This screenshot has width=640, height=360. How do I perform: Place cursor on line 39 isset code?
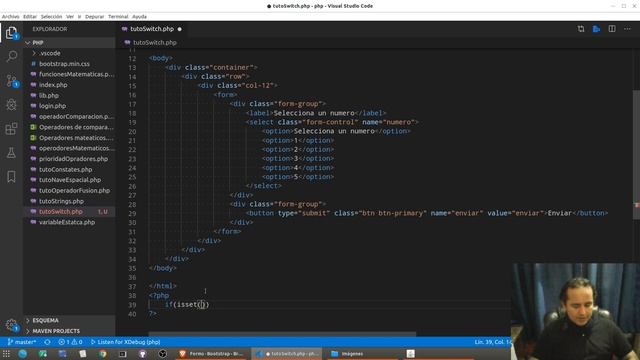point(187,304)
